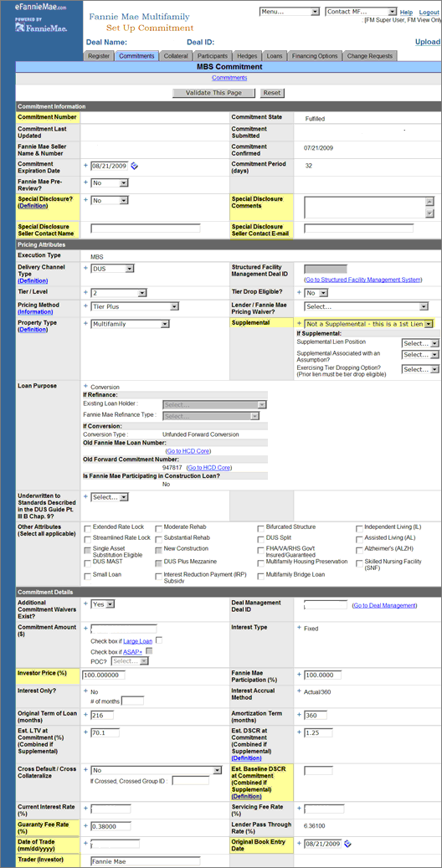Click into Special Disclosure Seller Contact Name field
The image size is (442, 868).
146,228
